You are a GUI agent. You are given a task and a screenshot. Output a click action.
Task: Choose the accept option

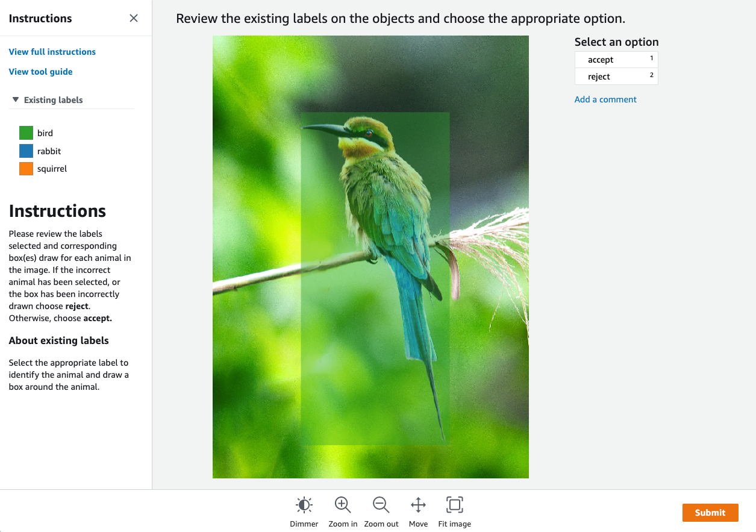point(616,60)
